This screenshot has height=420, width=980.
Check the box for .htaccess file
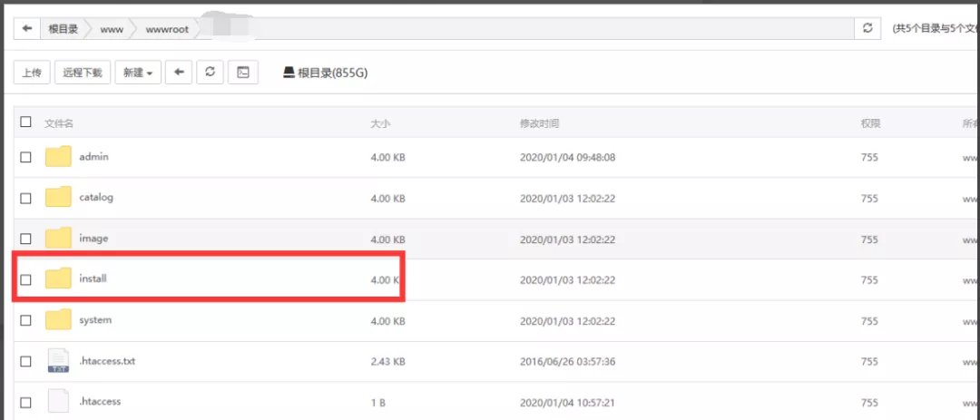[25, 402]
